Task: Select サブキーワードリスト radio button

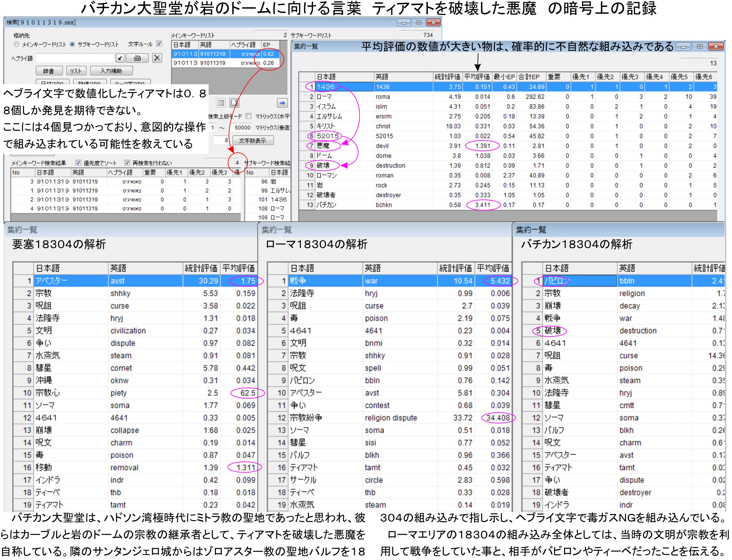Action: pos(72,44)
